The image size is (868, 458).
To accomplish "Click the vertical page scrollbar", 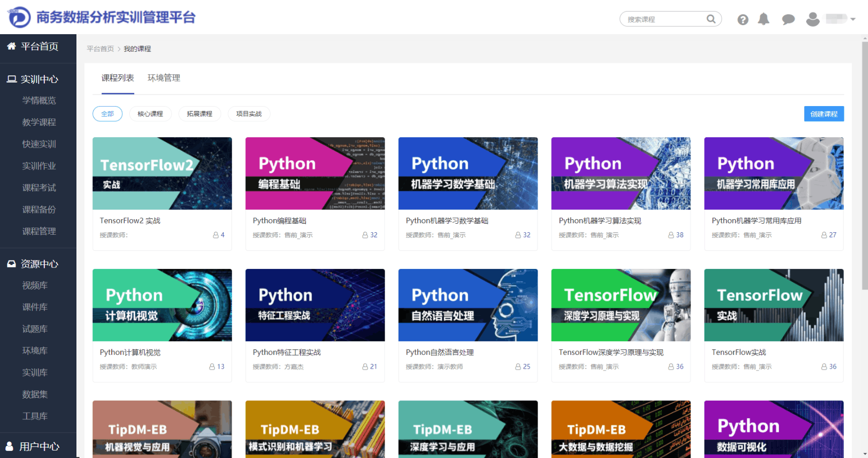I will pos(864,166).
